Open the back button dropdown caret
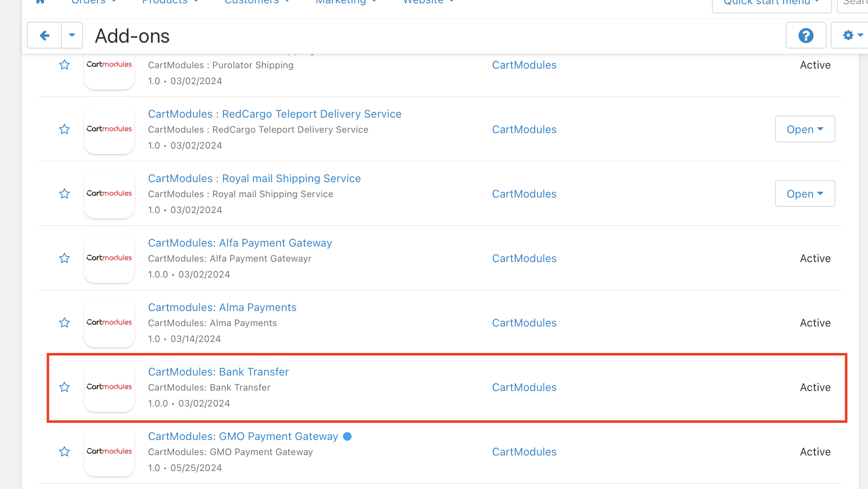 click(72, 36)
